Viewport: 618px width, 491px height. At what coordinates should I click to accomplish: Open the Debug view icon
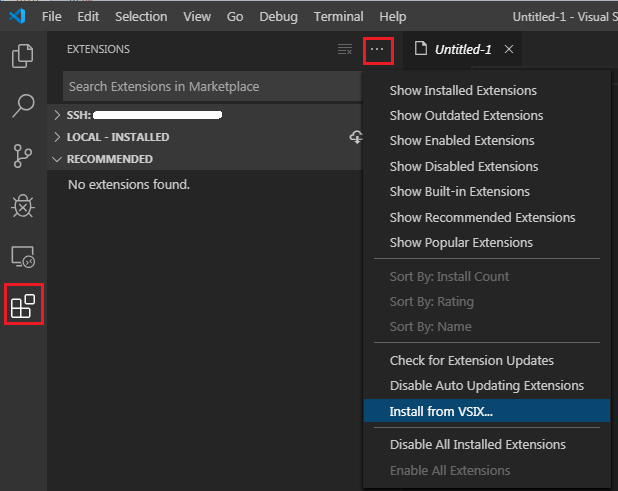coord(22,205)
